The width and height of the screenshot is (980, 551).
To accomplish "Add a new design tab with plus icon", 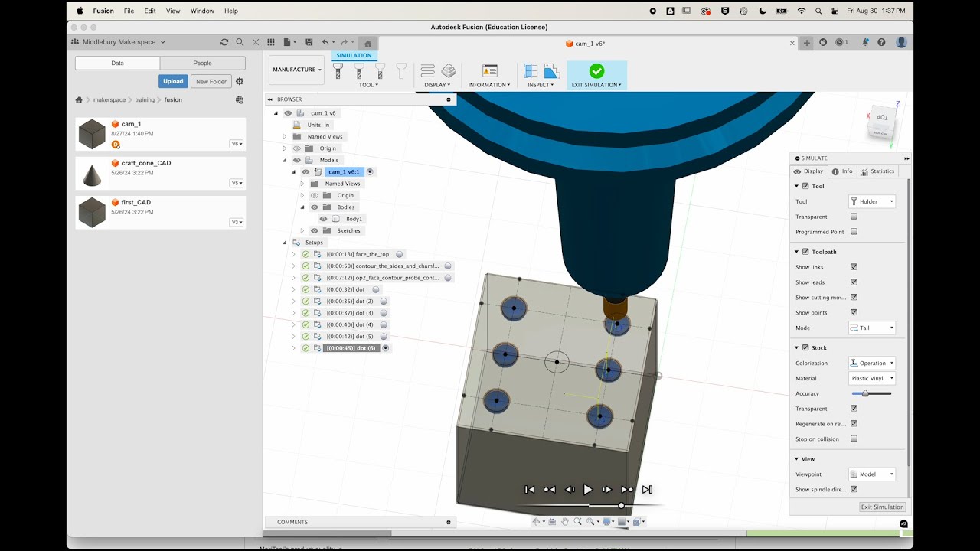I will tap(807, 43).
